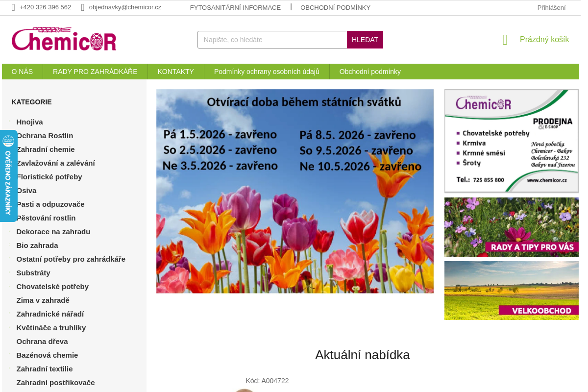
Task: Click the search input field
Action: (x=272, y=40)
